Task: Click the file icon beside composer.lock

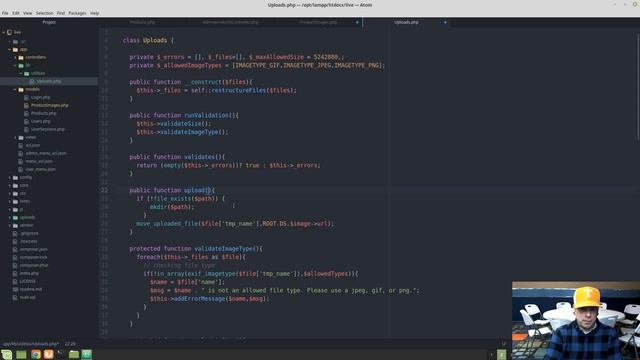Action: pos(15,257)
